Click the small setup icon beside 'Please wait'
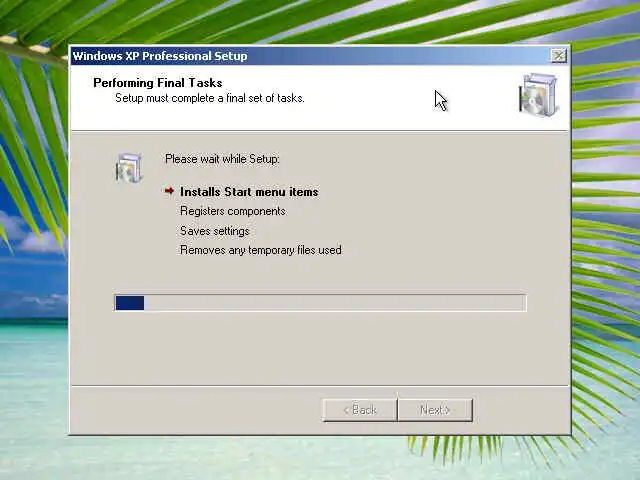640x480 pixels. [x=129, y=169]
